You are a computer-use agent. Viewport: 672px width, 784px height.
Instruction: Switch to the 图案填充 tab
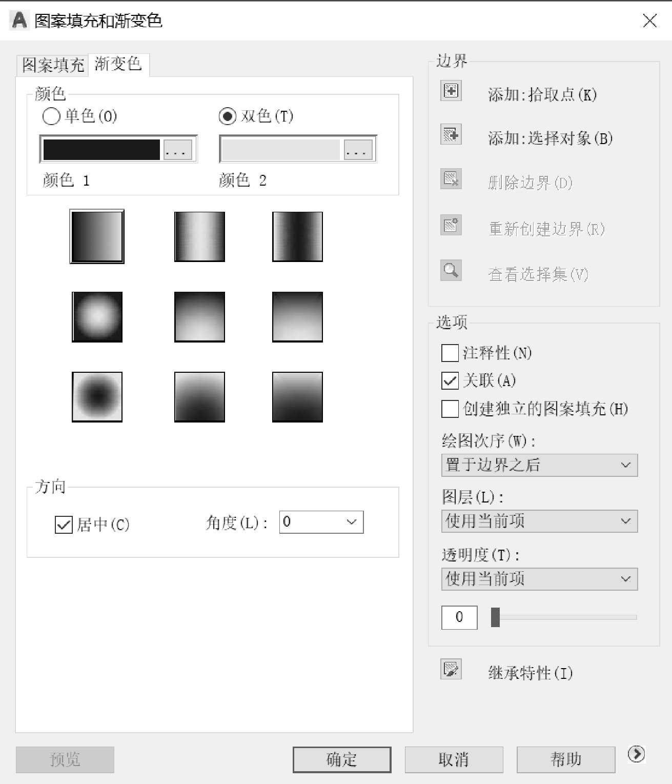coord(52,65)
